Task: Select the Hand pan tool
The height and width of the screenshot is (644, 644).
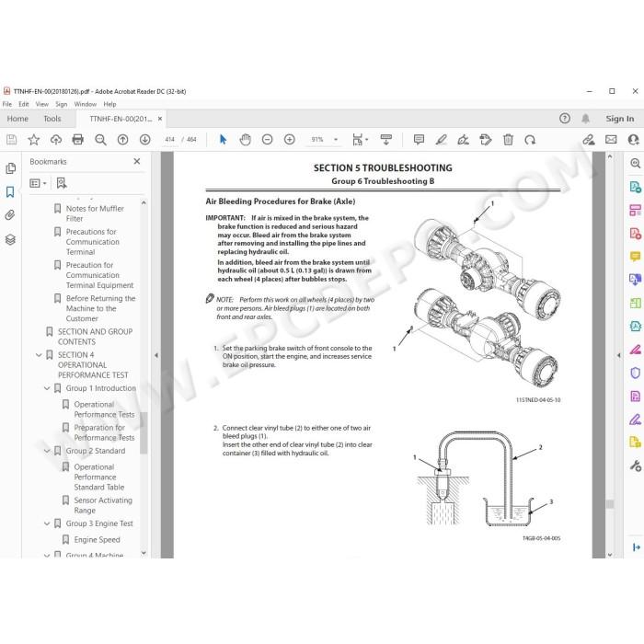Action: pyautogui.click(x=246, y=140)
